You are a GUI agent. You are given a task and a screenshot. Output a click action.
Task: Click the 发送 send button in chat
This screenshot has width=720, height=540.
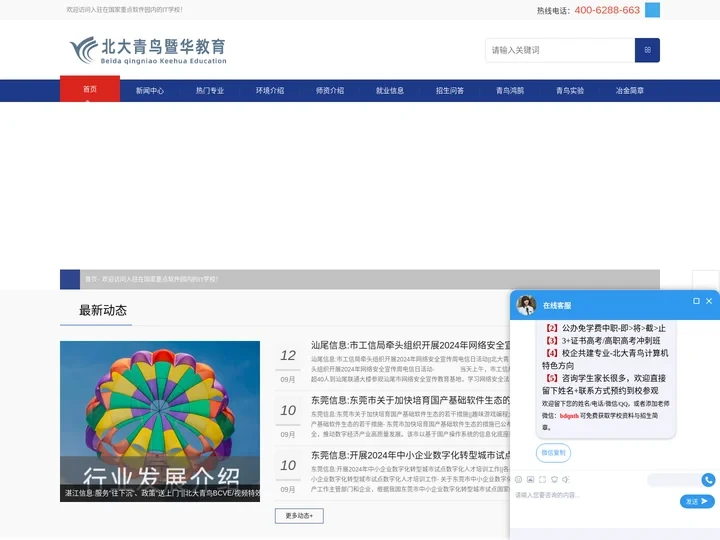tap(697, 501)
